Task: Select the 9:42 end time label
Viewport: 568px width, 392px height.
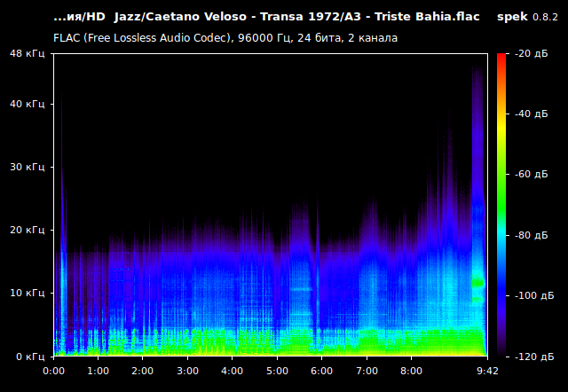Action: tap(487, 371)
